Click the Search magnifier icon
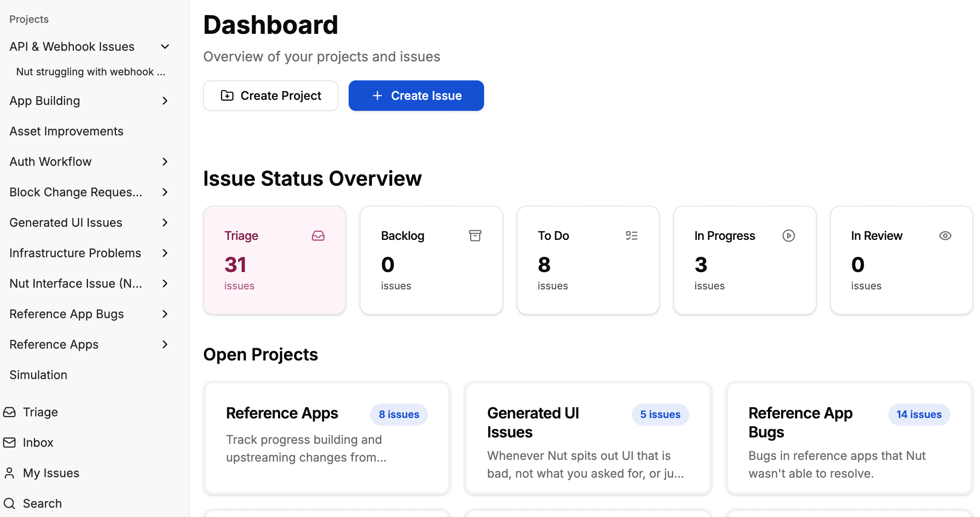The width and height of the screenshot is (980, 517). [9, 503]
